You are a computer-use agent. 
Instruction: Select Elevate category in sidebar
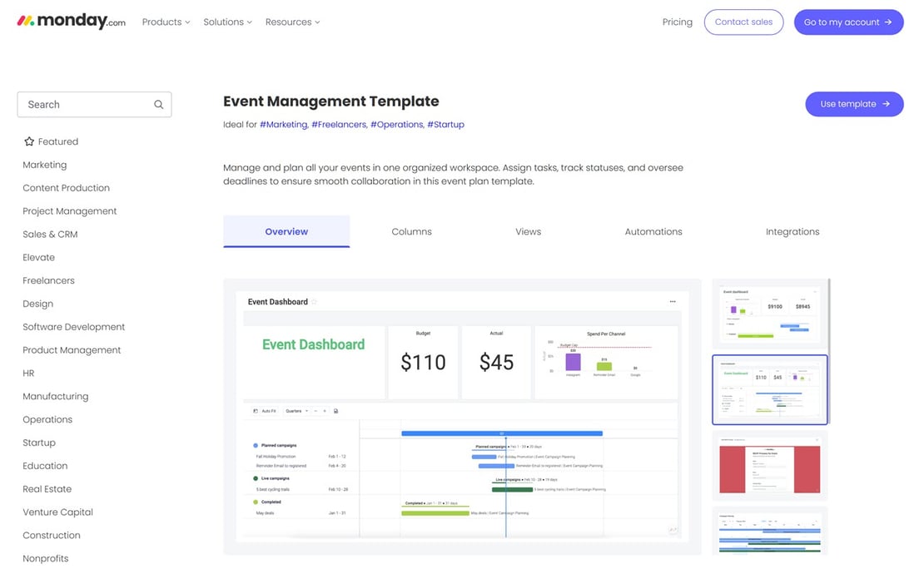[39, 257]
